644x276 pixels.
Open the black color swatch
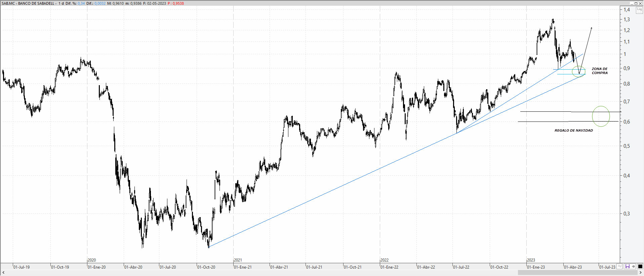640,267
